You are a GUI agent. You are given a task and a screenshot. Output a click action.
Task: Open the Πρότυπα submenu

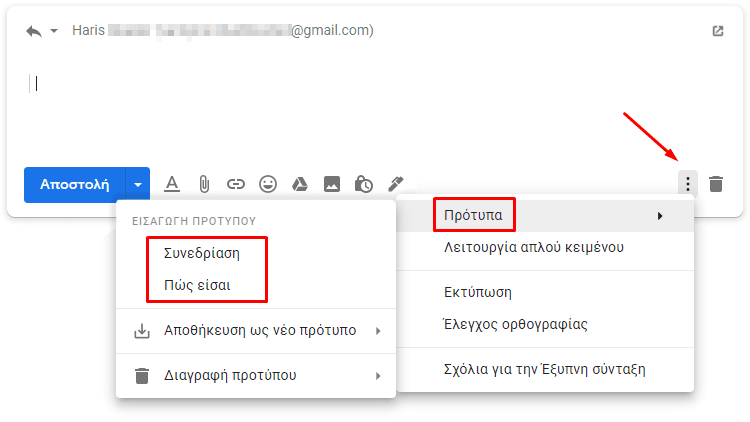click(x=545, y=215)
